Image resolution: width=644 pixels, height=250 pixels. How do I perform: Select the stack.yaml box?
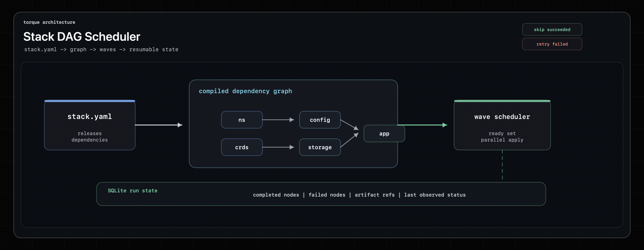(x=90, y=125)
